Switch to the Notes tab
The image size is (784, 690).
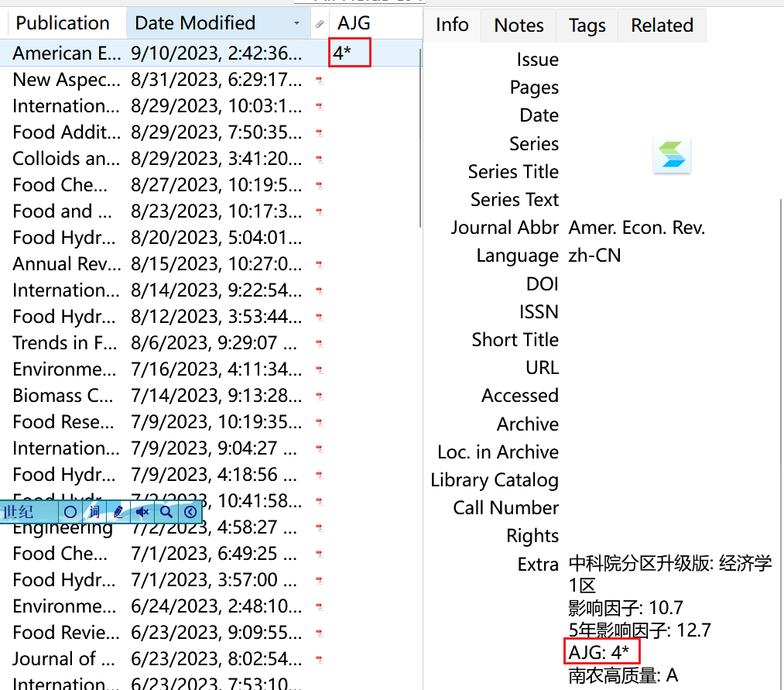tap(518, 25)
